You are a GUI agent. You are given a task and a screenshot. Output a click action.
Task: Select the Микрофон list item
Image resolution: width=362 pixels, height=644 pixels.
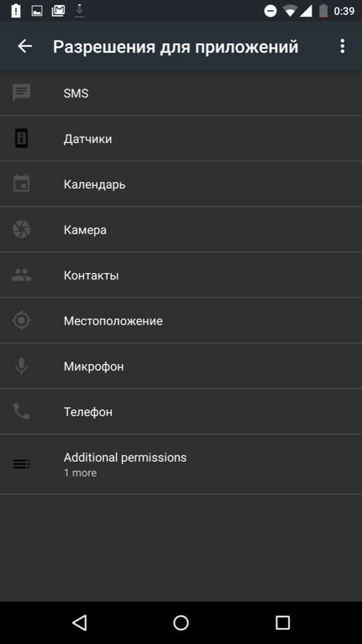(181, 366)
